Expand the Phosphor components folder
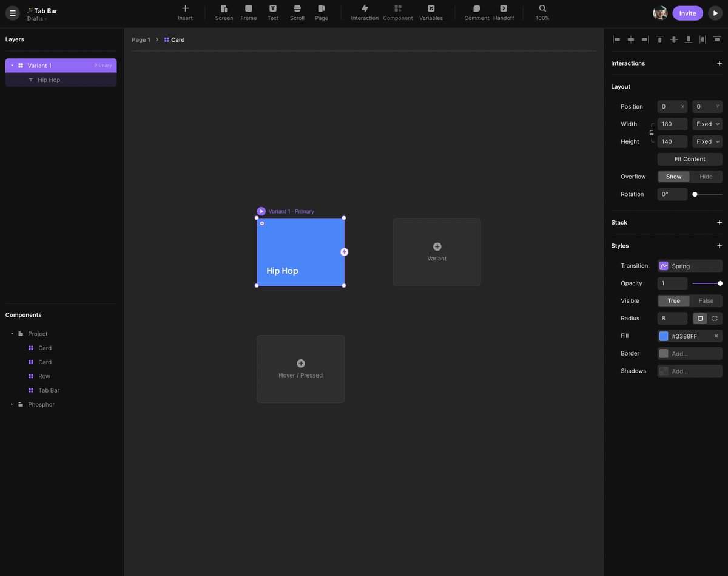728x576 pixels. 11,404
